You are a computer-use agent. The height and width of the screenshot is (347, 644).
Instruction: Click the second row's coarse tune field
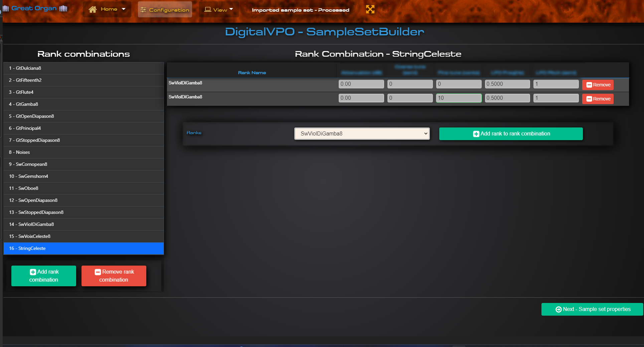pyautogui.click(x=410, y=98)
